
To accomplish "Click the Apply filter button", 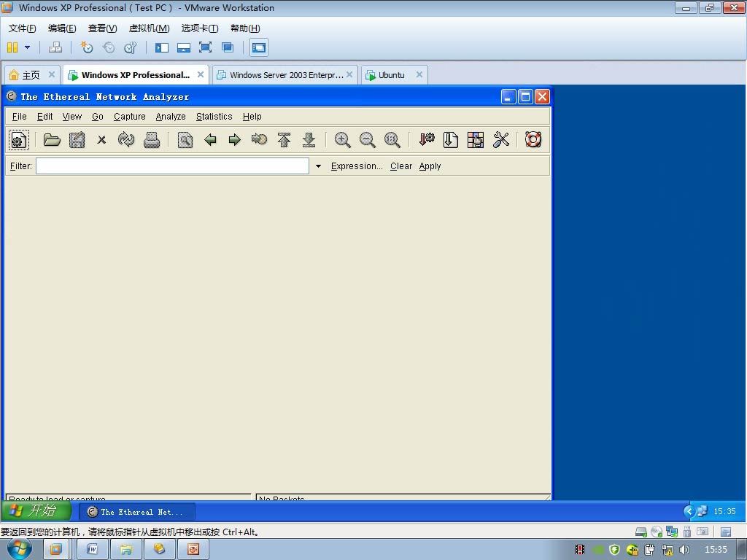I will (430, 166).
